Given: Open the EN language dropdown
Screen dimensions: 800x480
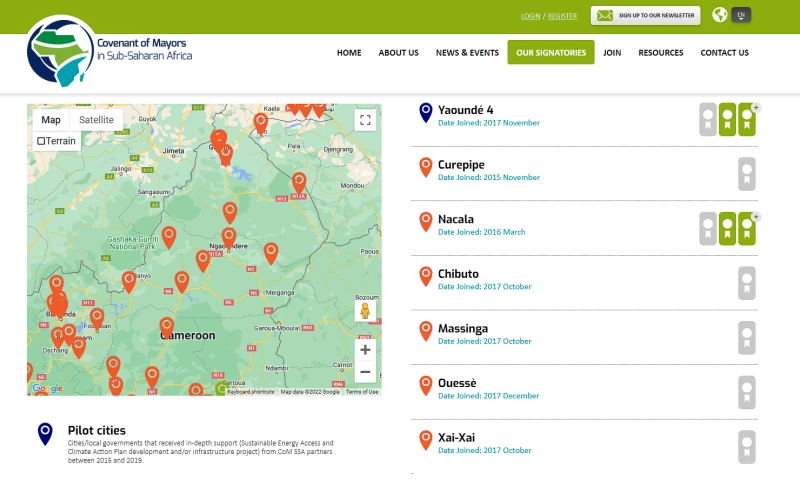Looking at the screenshot, I should pyautogui.click(x=741, y=15).
